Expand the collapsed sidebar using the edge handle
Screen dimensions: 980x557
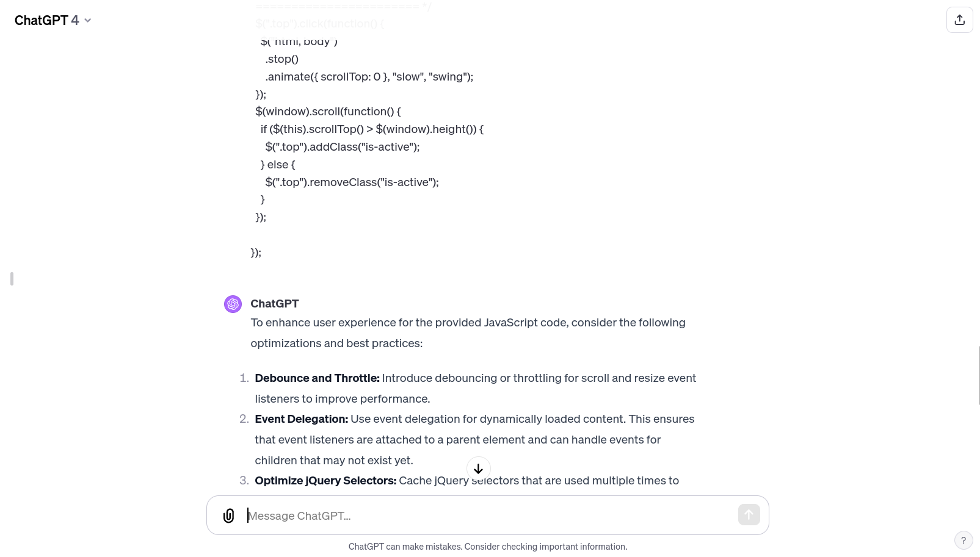(11, 279)
